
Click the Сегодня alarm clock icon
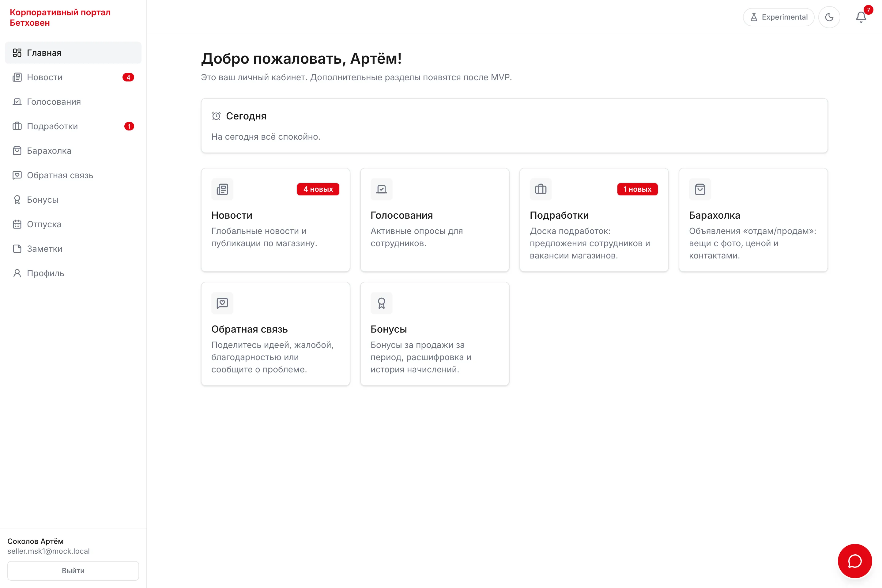click(216, 116)
